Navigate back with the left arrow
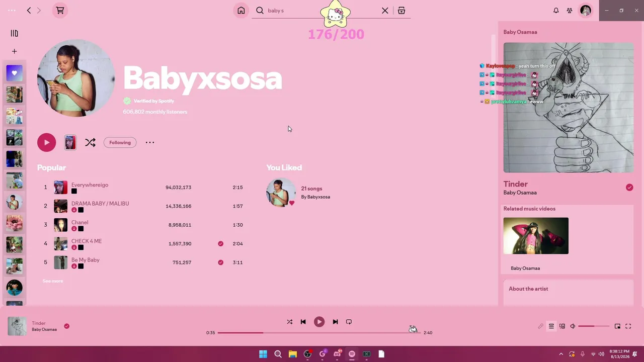644x362 pixels. pyautogui.click(x=29, y=11)
